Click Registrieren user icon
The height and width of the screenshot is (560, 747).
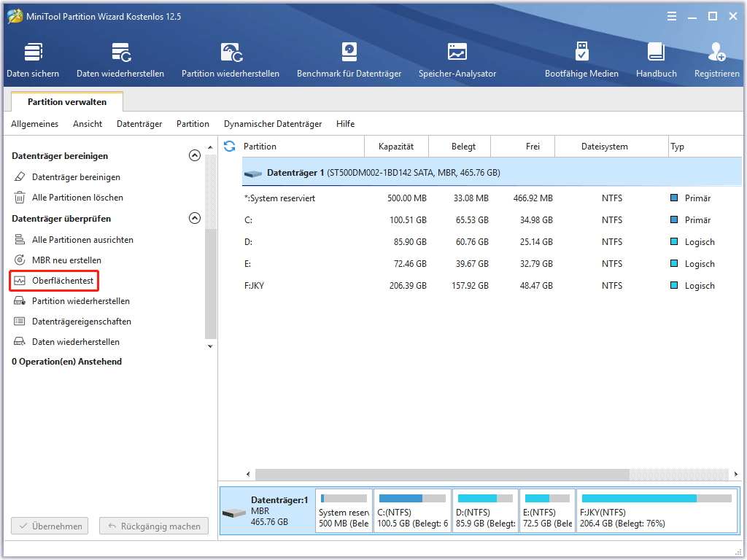point(716,52)
